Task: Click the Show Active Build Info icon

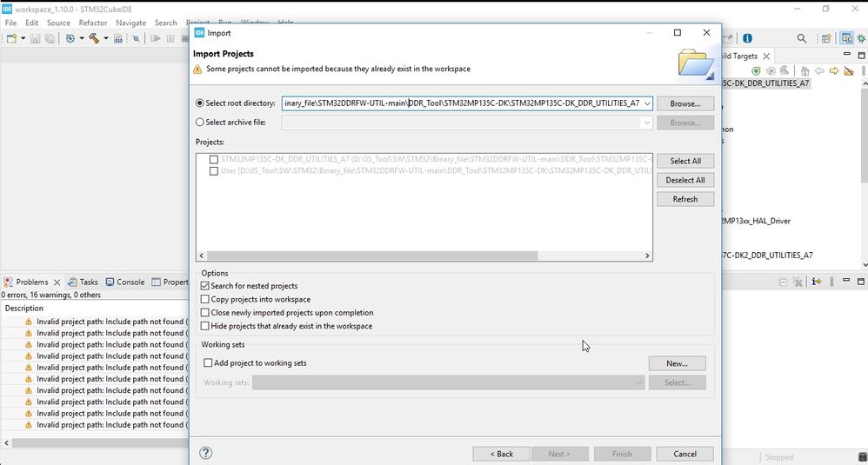Action: [817, 282]
